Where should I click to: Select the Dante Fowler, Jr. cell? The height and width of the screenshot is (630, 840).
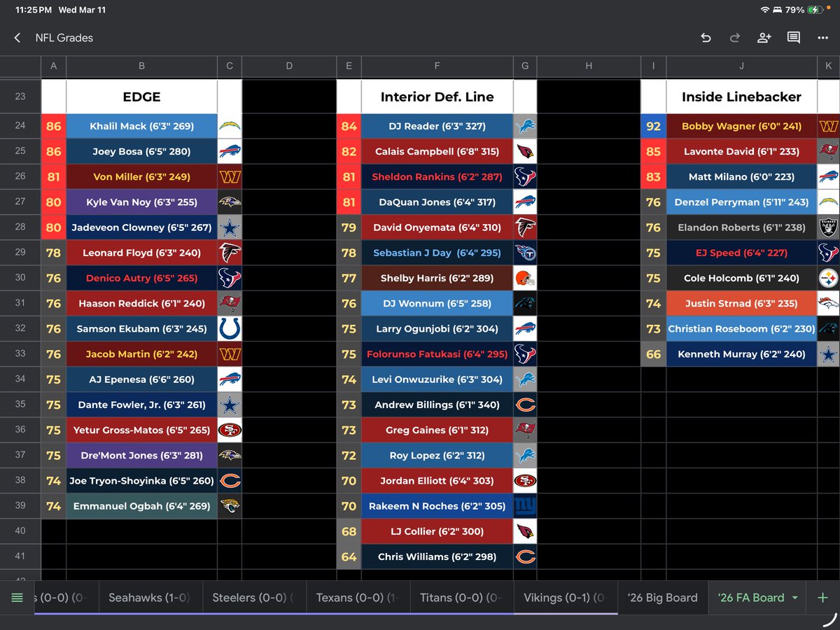[x=142, y=405]
